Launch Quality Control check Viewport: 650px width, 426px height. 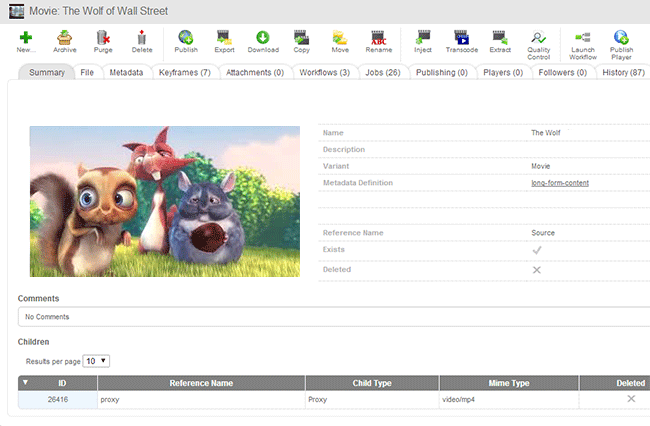pyautogui.click(x=538, y=40)
